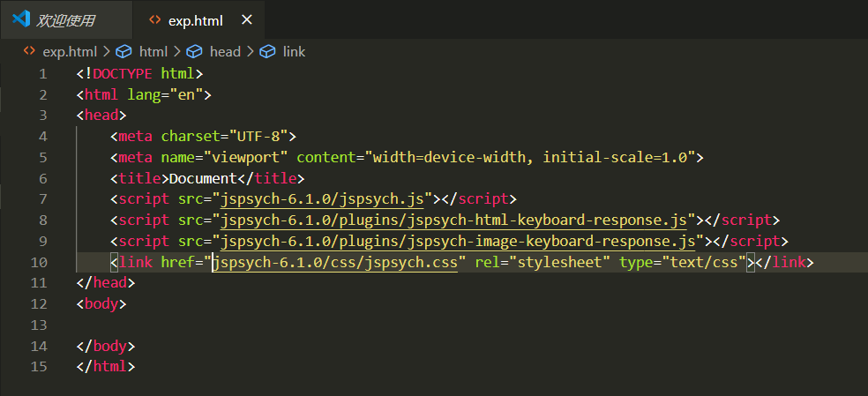The width and height of the screenshot is (868, 396).
Task: Click the HTML file icon on exp.html tab
Action: (155, 19)
